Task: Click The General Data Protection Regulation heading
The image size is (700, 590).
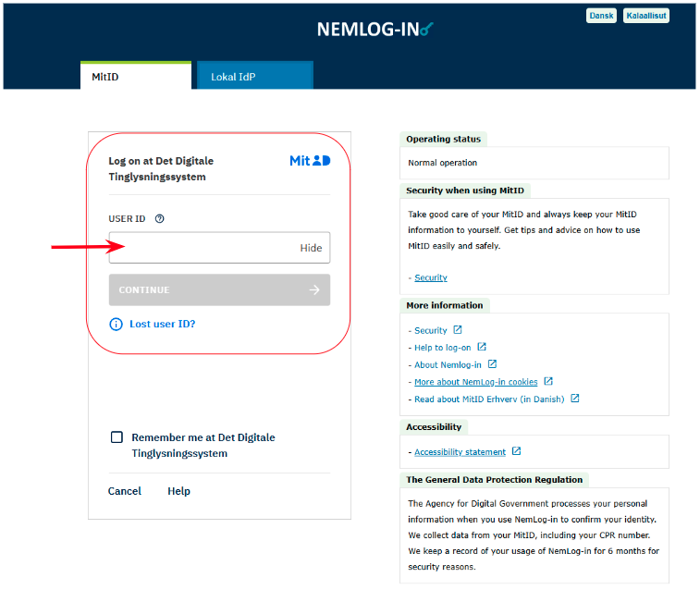Action: (494, 480)
